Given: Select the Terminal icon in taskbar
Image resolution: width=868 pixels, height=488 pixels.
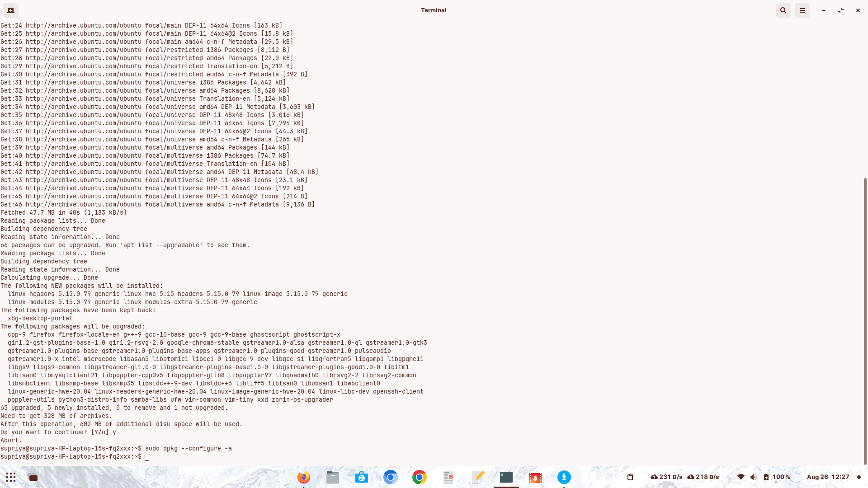Looking at the screenshot, I should (x=506, y=477).
